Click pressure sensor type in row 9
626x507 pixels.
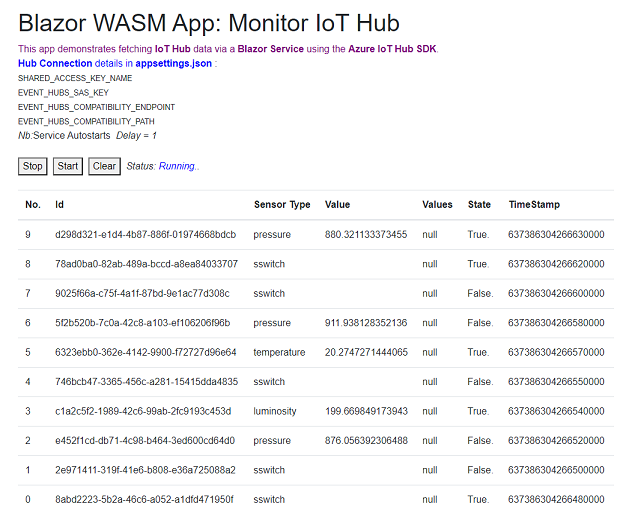[x=272, y=235]
